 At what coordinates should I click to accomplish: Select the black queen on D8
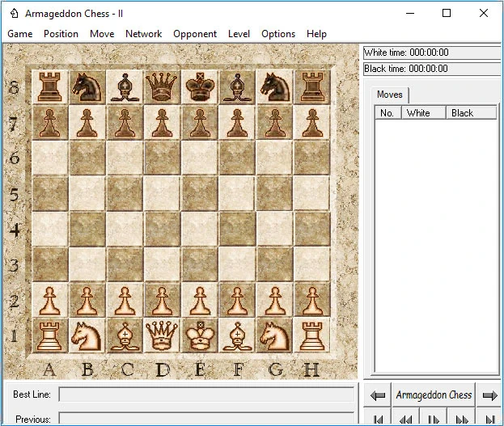pos(162,86)
